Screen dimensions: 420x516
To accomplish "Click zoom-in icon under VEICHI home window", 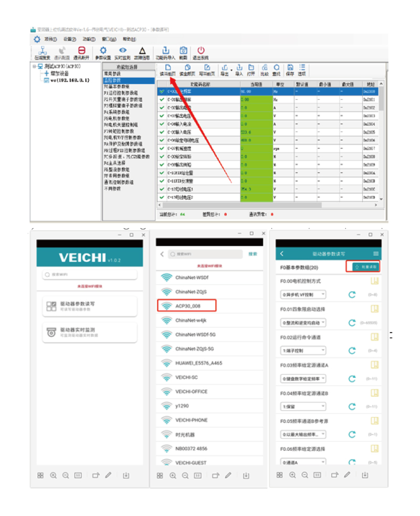I will click(x=53, y=475).
